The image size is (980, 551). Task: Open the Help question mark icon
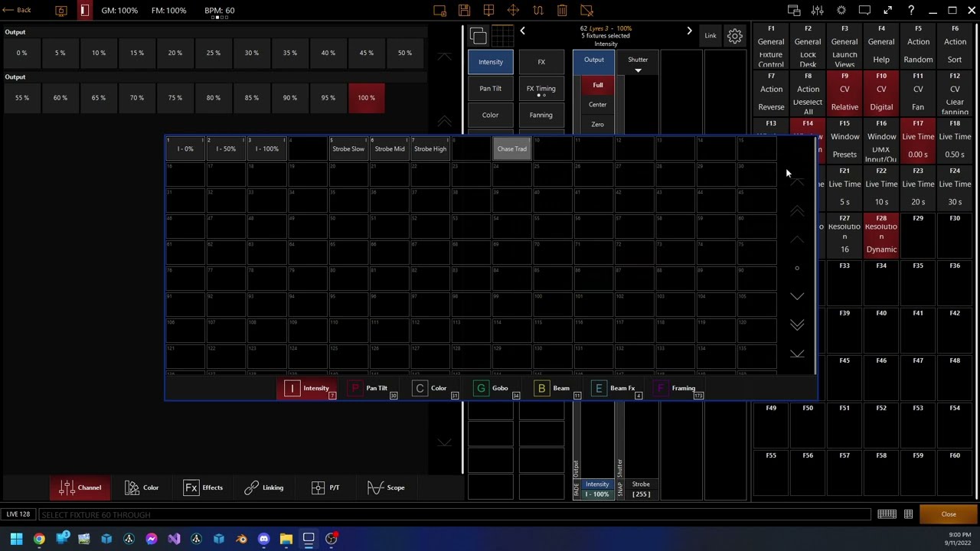pyautogui.click(x=911, y=11)
